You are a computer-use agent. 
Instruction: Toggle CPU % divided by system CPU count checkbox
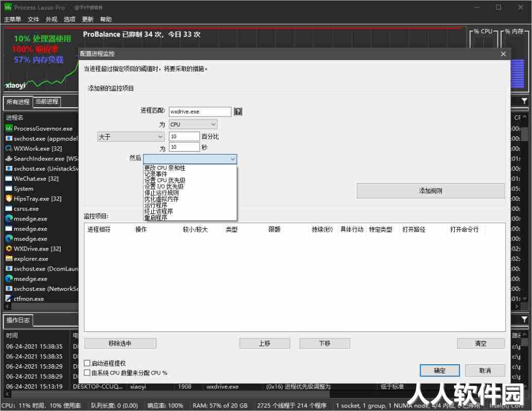coord(87,373)
